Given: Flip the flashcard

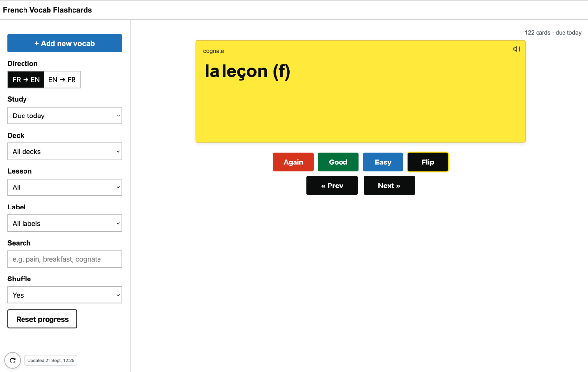Looking at the screenshot, I should pyautogui.click(x=428, y=162).
